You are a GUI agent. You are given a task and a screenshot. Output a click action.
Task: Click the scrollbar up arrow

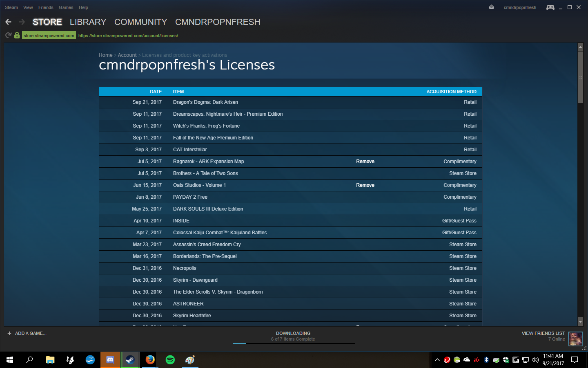click(x=580, y=47)
